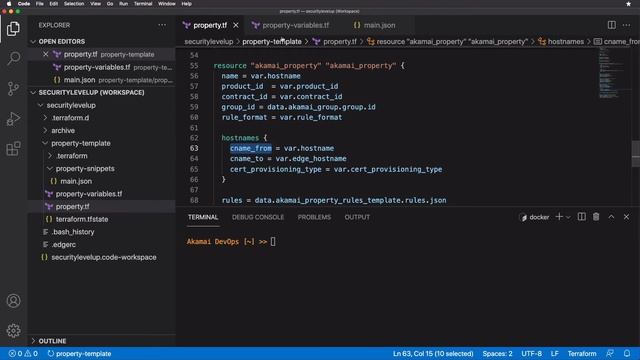Maximize the terminal panel size

pos(611,217)
